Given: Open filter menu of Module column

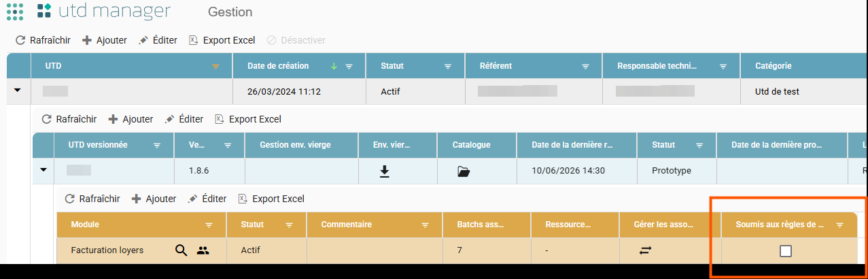Looking at the screenshot, I should [x=209, y=225].
